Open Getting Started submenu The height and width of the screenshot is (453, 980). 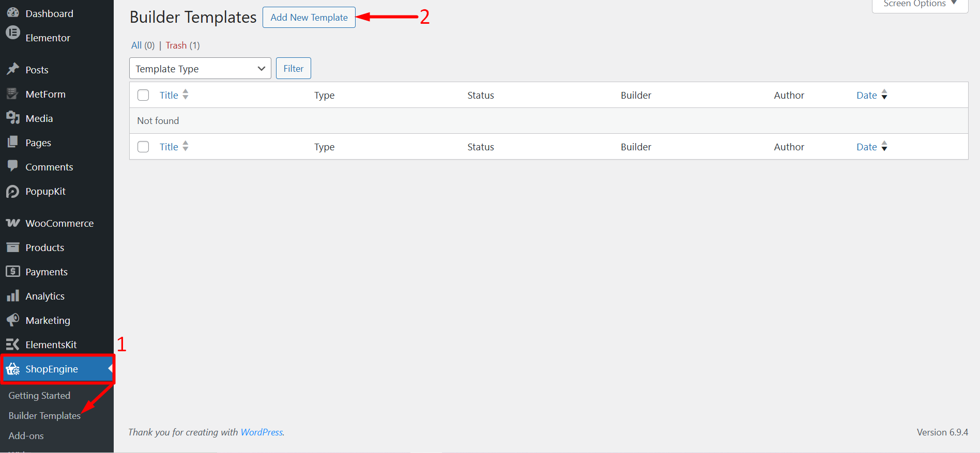tap(39, 395)
